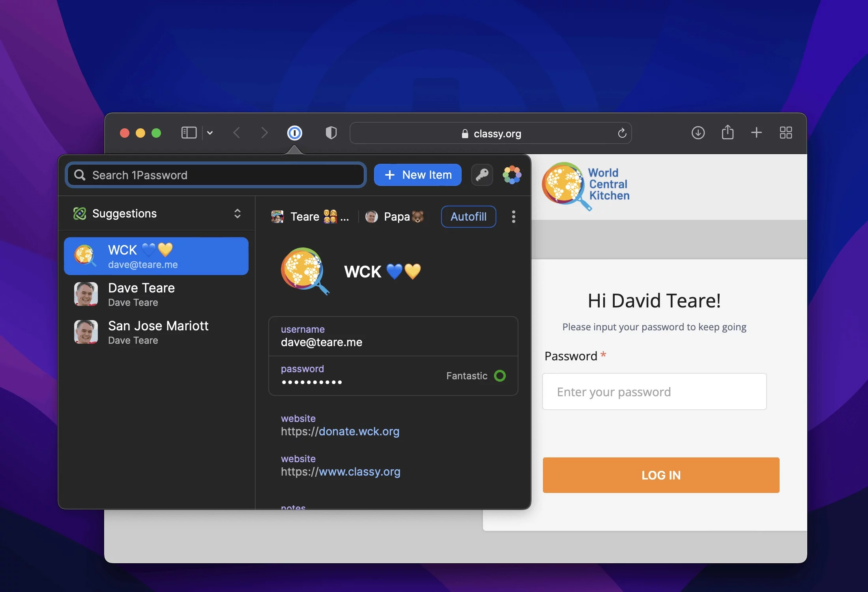The width and height of the screenshot is (868, 592).
Task: Click Autofill button for WCK credentials
Action: [468, 216]
